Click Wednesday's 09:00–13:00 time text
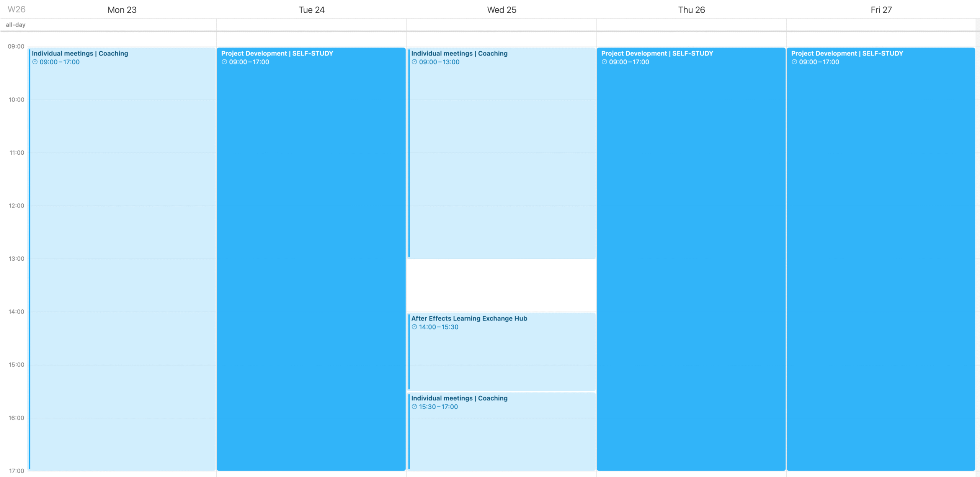 point(439,62)
